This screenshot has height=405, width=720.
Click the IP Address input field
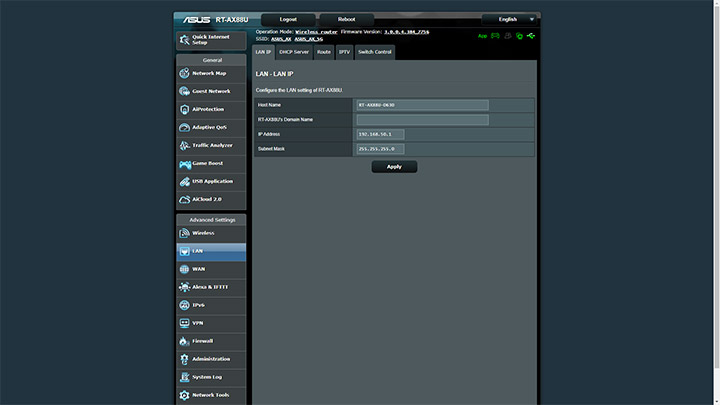[380, 135]
